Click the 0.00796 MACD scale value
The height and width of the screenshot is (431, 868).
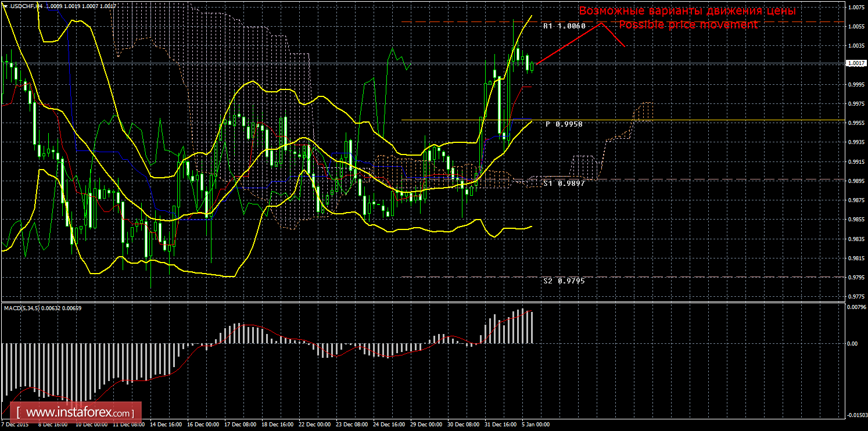[x=856, y=308]
